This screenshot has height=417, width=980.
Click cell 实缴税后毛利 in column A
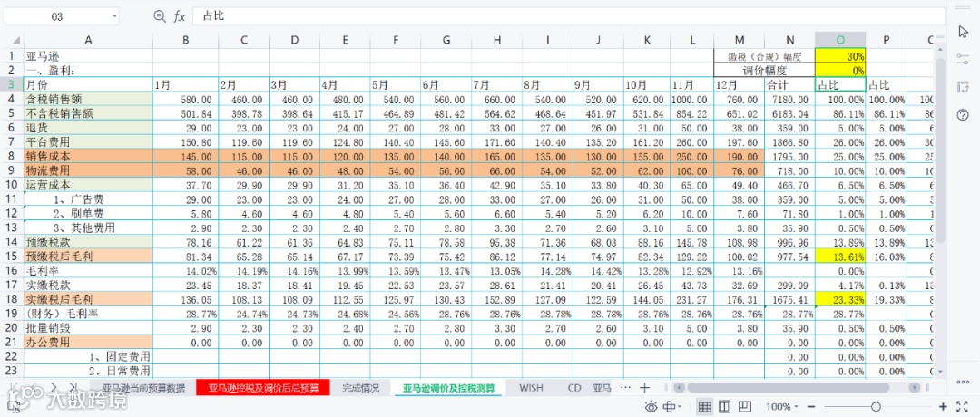(88, 298)
